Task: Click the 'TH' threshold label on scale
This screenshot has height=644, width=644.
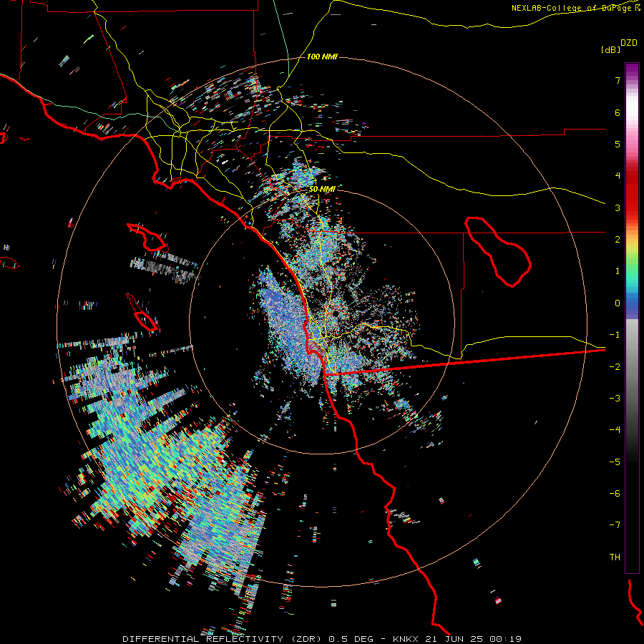Action: coord(615,557)
